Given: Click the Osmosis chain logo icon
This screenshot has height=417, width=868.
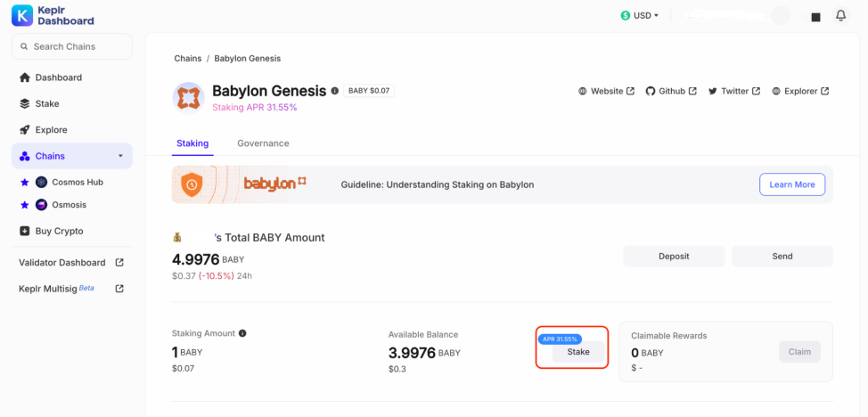Looking at the screenshot, I should (42, 205).
